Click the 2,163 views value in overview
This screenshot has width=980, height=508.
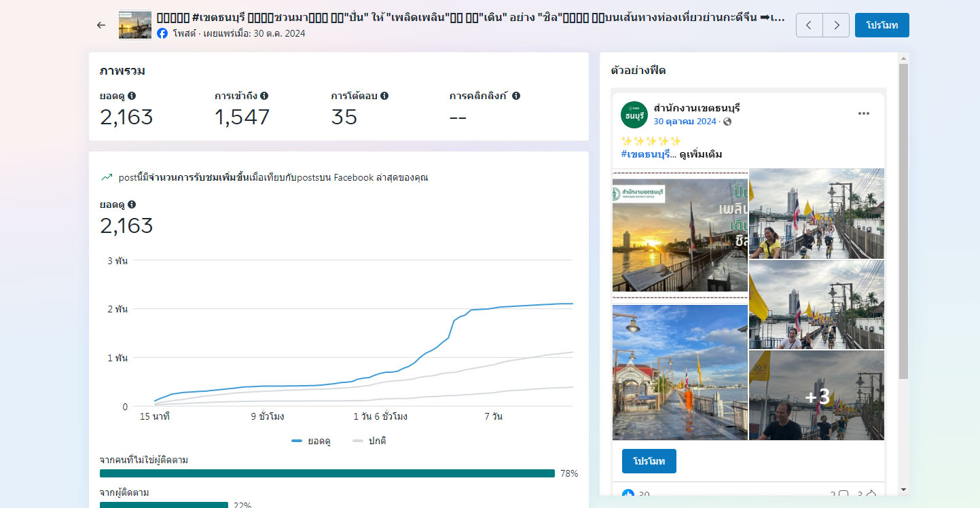click(x=126, y=117)
